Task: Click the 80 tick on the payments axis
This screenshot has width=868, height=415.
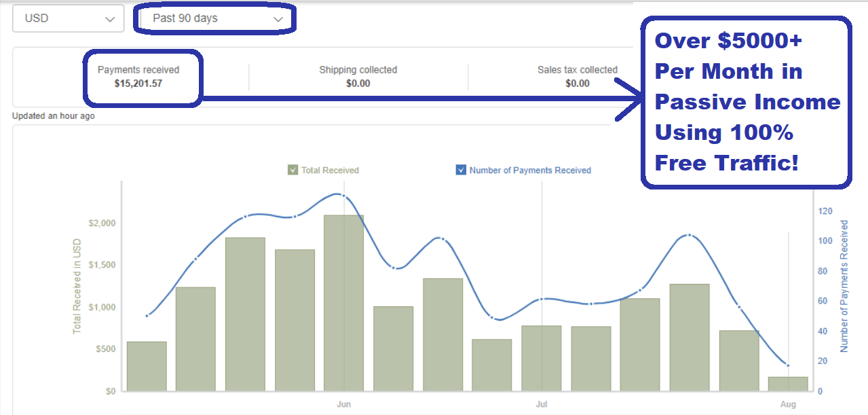Action: [x=823, y=271]
